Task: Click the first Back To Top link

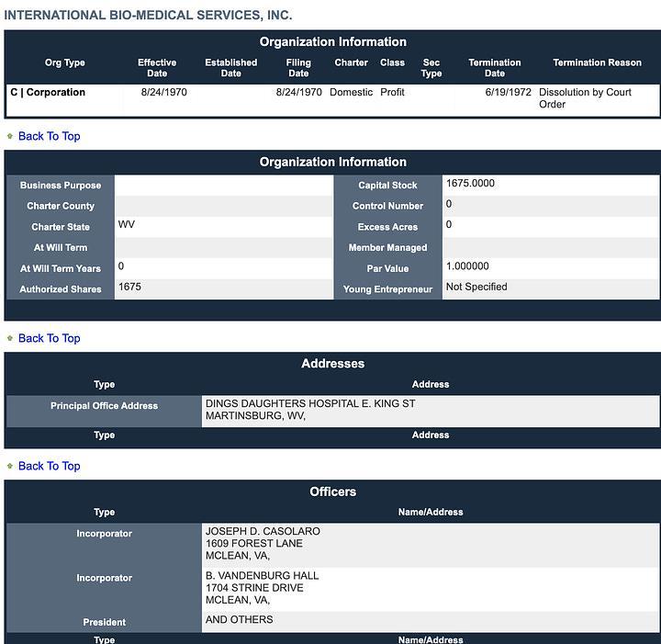Action: click(49, 136)
